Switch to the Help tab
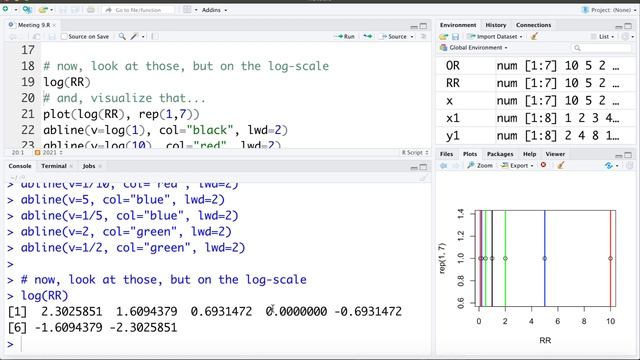Viewport: 640px width, 360px height. click(529, 154)
